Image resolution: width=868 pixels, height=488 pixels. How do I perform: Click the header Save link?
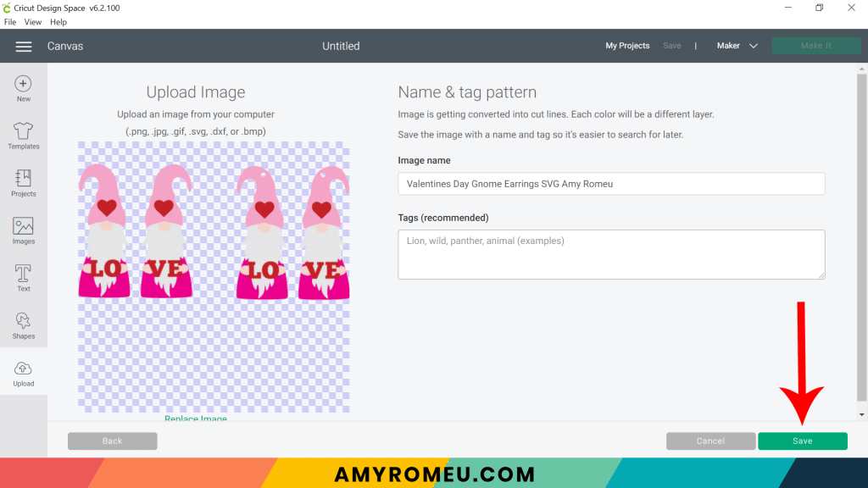point(671,46)
